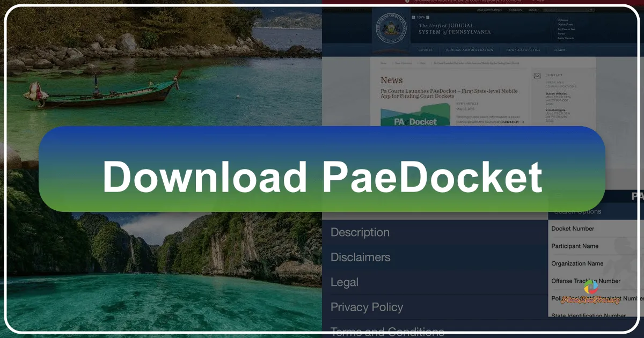Click the Docket Sheets quick link
The height and width of the screenshot is (338, 644).
pyautogui.click(x=565, y=24)
